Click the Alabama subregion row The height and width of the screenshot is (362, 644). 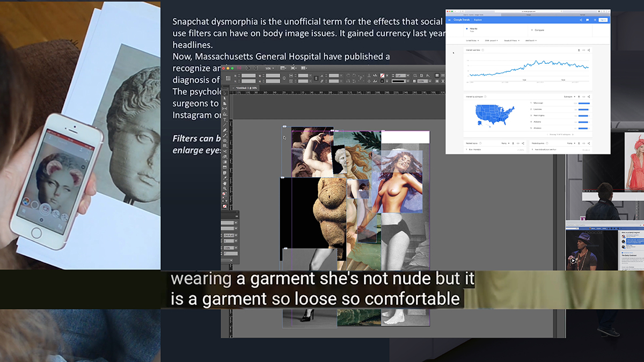[x=560, y=122]
